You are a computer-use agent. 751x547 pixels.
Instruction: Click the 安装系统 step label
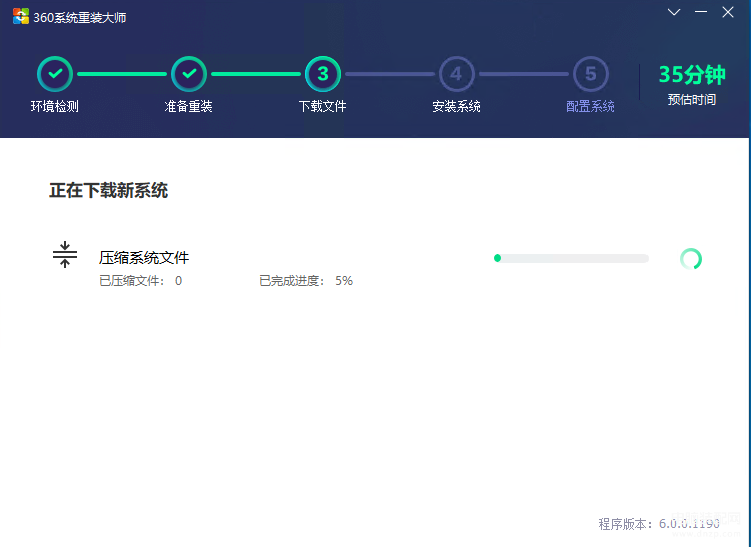(x=456, y=106)
